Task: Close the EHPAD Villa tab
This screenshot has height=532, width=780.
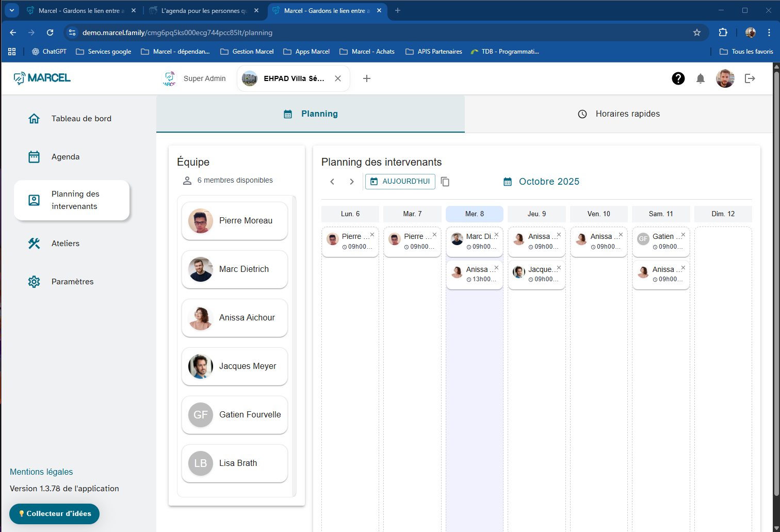Action: tap(338, 78)
